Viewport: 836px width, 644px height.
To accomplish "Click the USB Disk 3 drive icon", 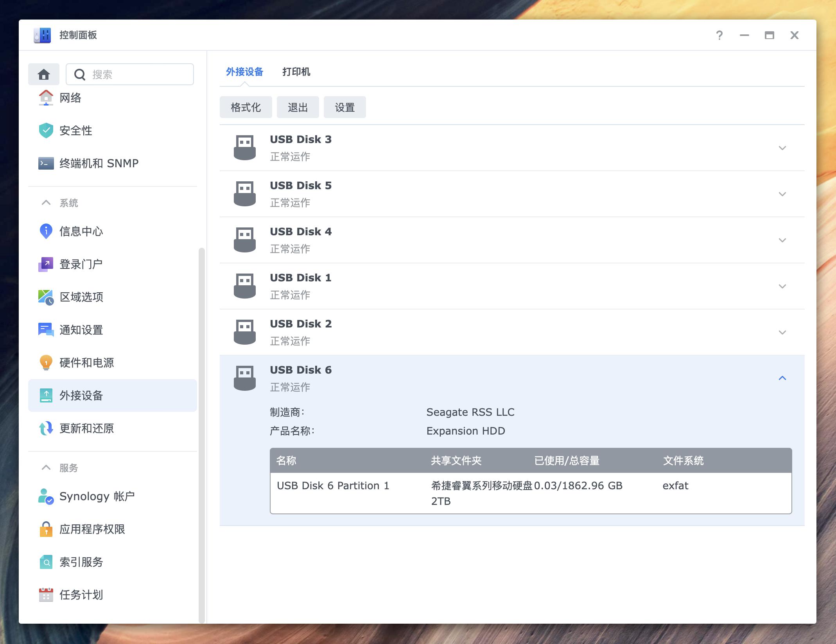I will tap(245, 148).
